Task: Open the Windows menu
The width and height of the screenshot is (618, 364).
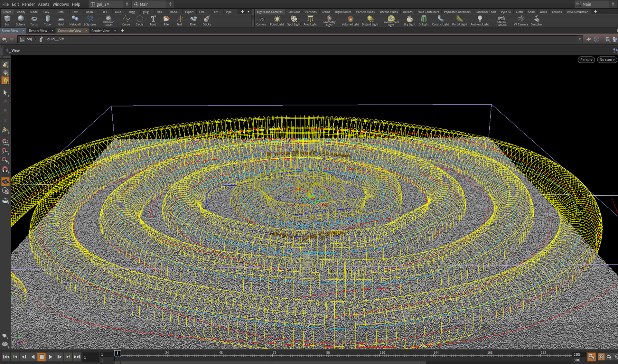Action: (61, 4)
